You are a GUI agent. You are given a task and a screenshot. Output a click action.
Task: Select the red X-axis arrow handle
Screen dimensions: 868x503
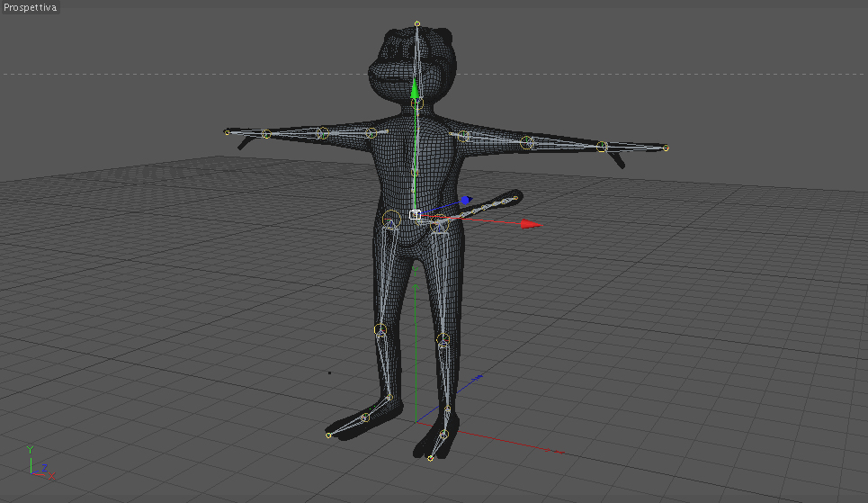(x=532, y=224)
